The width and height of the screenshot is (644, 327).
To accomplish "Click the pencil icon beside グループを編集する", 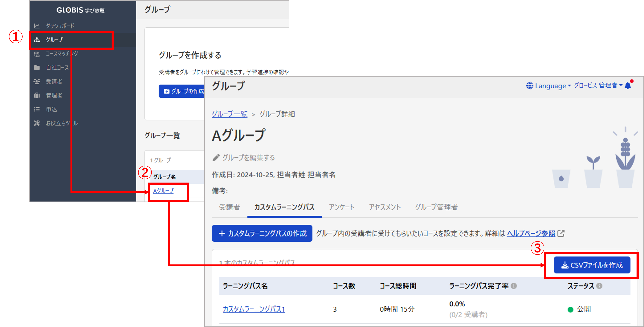I will click(216, 158).
